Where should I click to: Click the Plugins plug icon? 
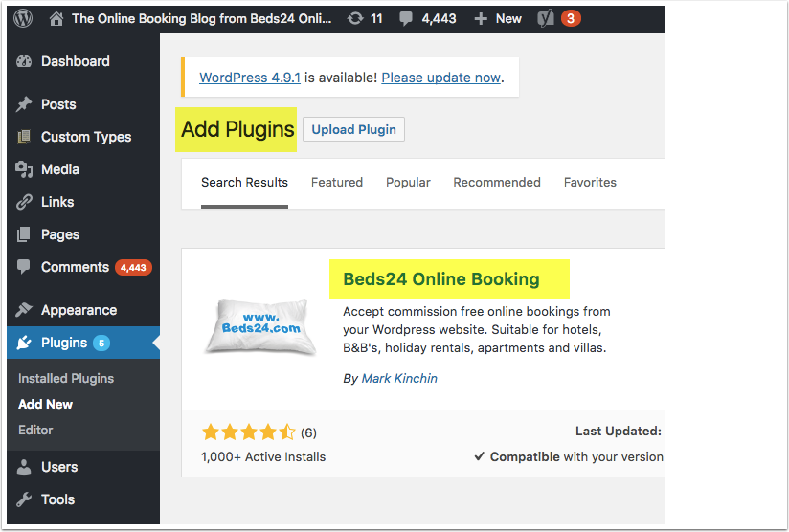[24, 343]
